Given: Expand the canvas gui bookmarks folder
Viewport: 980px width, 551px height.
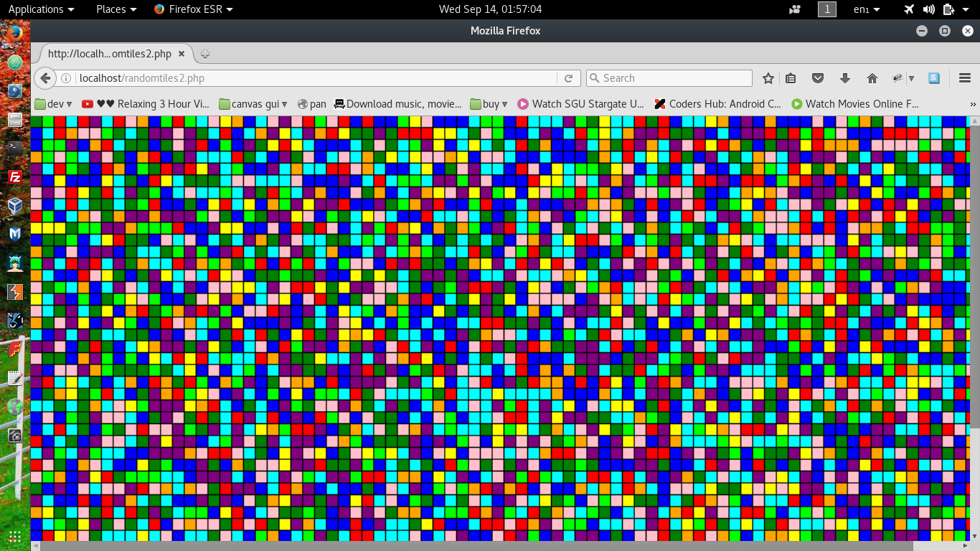Looking at the screenshot, I should [254, 104].
